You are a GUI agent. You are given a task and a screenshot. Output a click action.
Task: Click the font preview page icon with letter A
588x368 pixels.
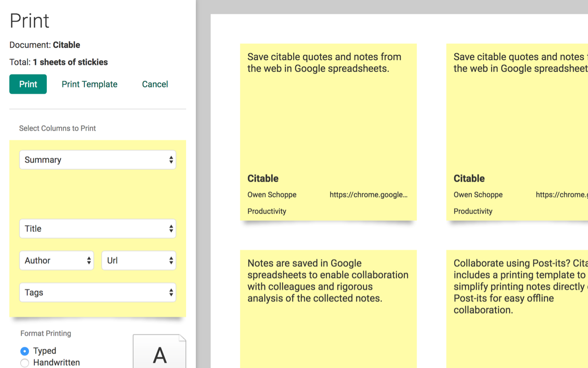point(159,351)
